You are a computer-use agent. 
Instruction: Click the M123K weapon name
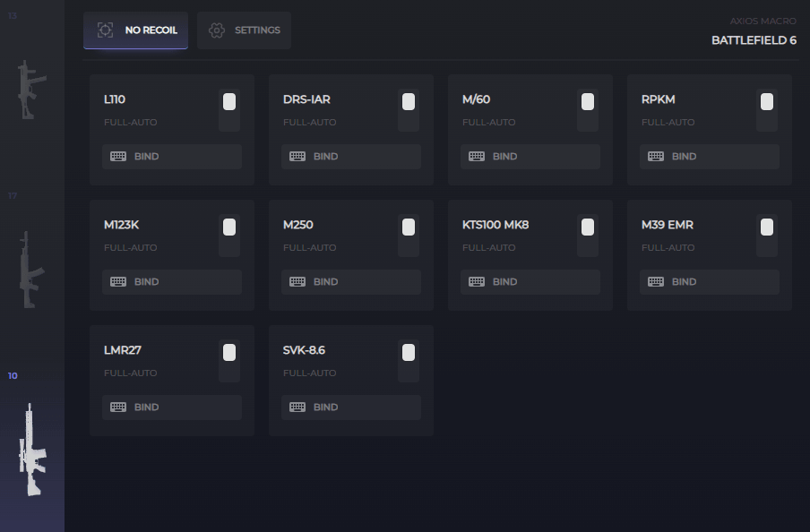click(x=121, y=225)
